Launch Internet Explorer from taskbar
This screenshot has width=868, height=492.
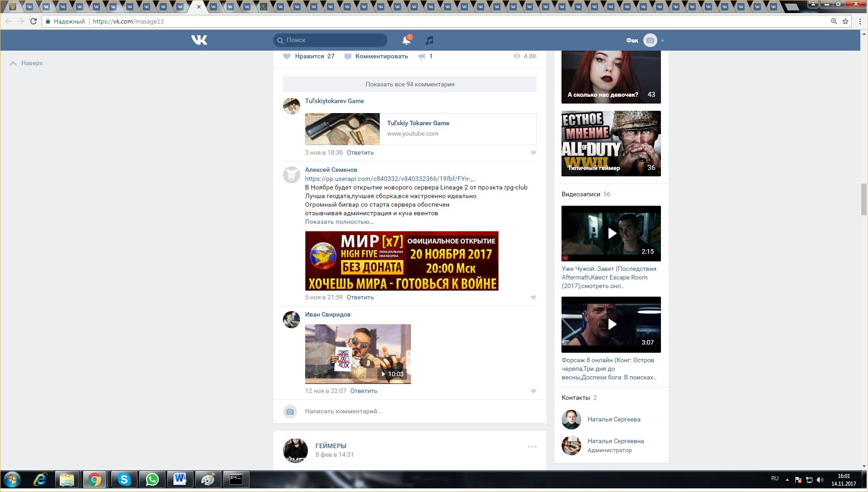40,480
